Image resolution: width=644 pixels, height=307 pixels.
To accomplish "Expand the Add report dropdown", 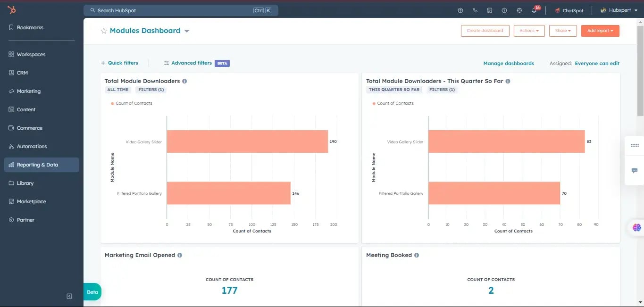I will point(600,31).
